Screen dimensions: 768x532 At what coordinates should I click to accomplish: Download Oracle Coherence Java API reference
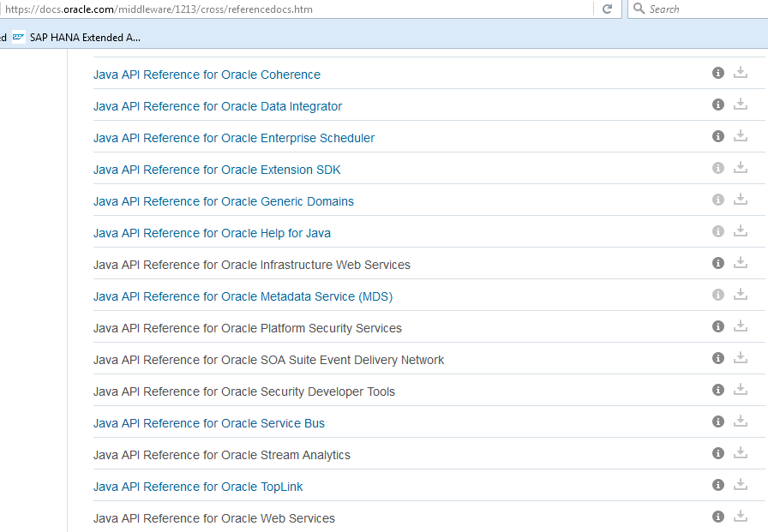[741, 73]
